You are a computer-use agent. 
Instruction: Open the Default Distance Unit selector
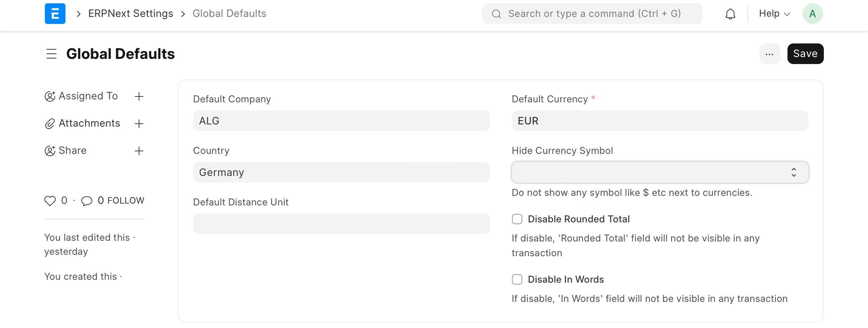[x=341, y=223]
